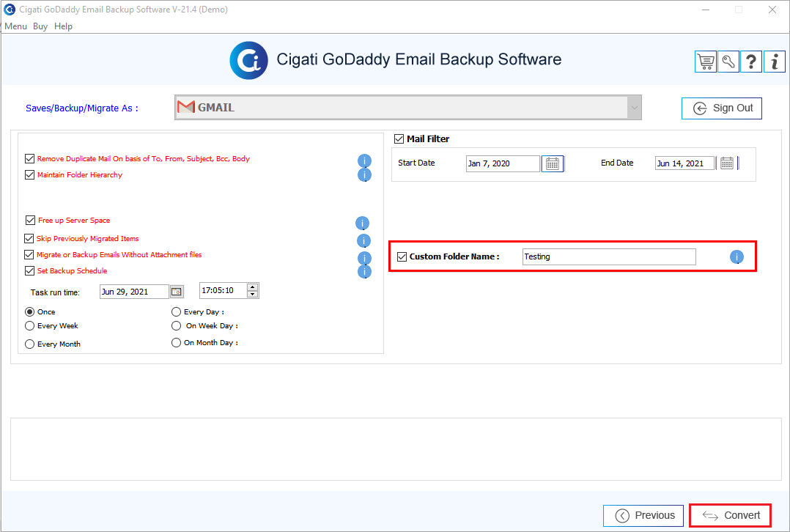Click the Cigati logo in header

pos(249,60)
